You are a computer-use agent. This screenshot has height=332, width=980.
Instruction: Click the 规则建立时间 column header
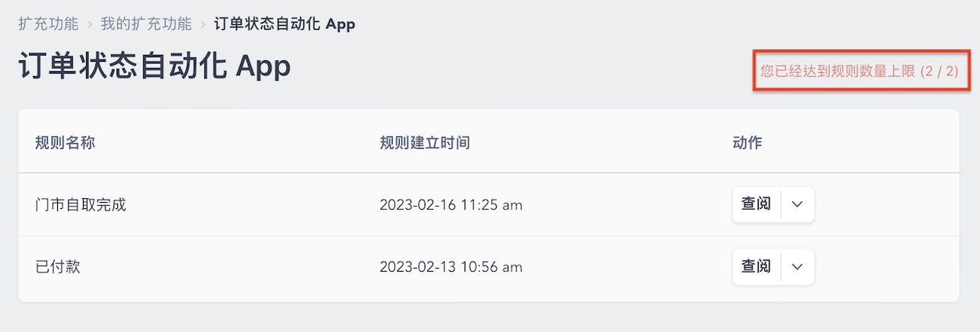tap(425, 143)
